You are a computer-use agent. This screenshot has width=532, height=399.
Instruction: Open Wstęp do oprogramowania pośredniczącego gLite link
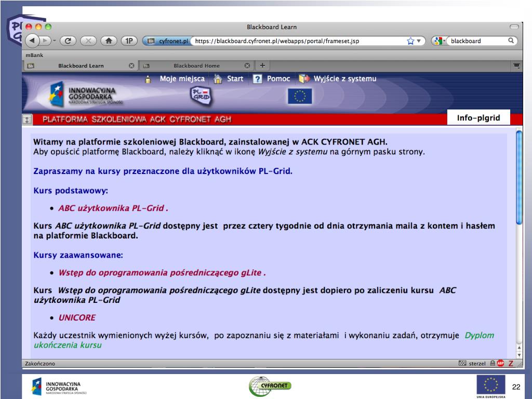[x=162, y=273]
